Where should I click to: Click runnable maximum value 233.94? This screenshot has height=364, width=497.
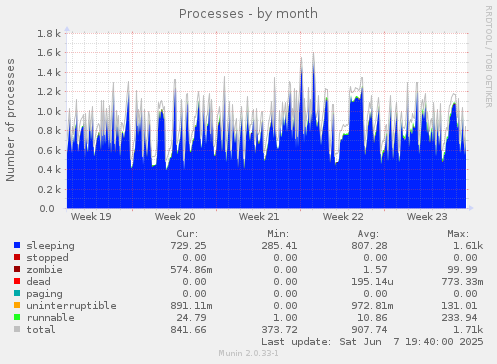[x=459, y=318]
